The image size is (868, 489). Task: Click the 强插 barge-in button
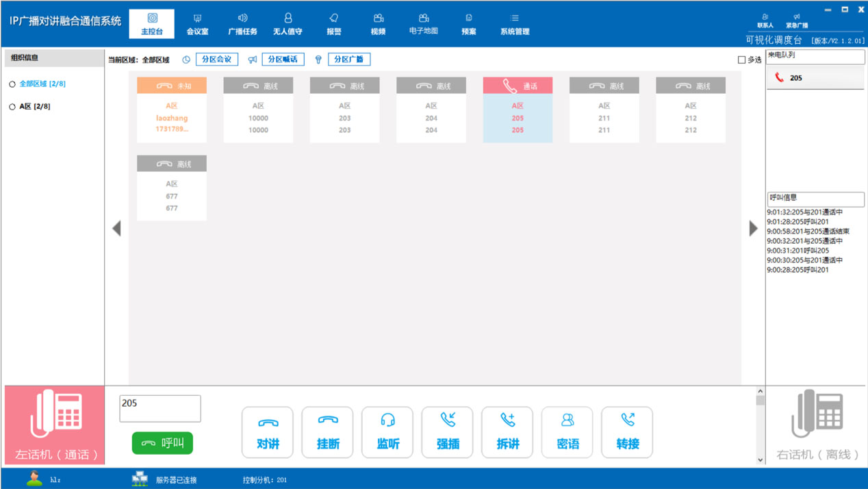pyautogui.click(x=448, y=432)
